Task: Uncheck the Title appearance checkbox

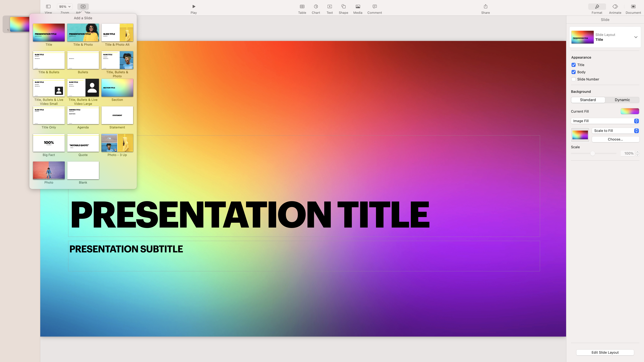Action: 574,65
